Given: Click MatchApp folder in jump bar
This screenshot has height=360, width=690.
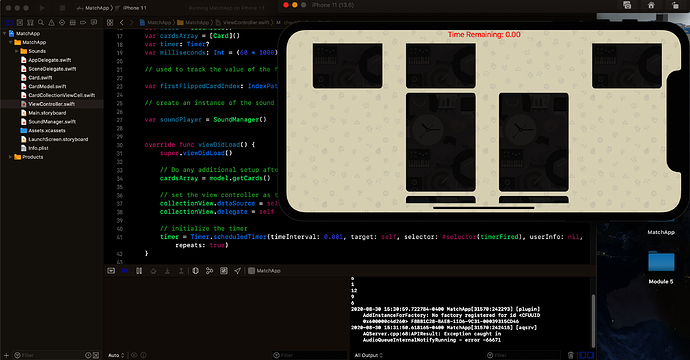Looking at the screenshot, I should click(x=193, y=22).
